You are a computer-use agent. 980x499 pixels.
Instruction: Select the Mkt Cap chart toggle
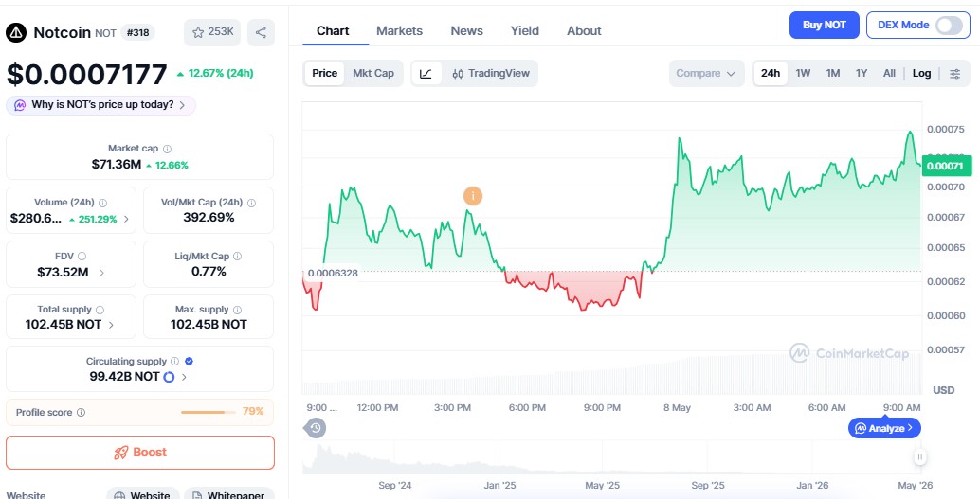coord(373,73)
